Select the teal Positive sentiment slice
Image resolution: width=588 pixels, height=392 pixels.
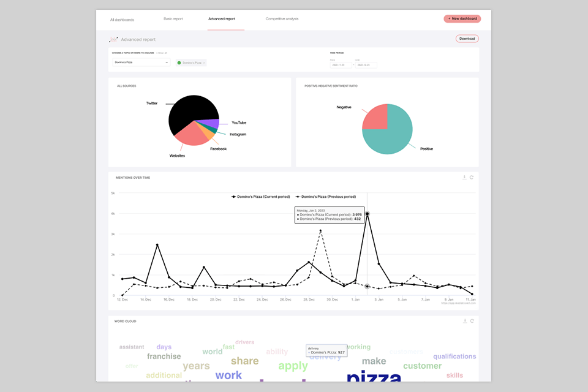point(394,135)
